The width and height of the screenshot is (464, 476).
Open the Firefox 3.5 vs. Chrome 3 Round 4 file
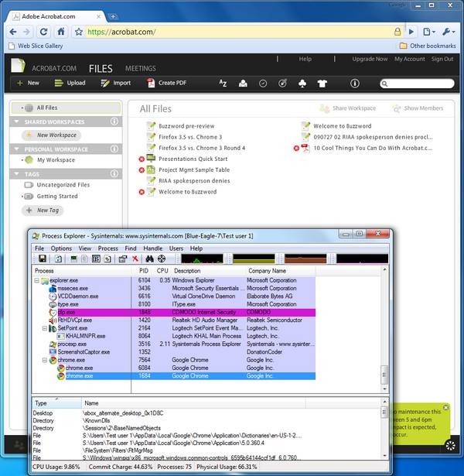(202, 148)
